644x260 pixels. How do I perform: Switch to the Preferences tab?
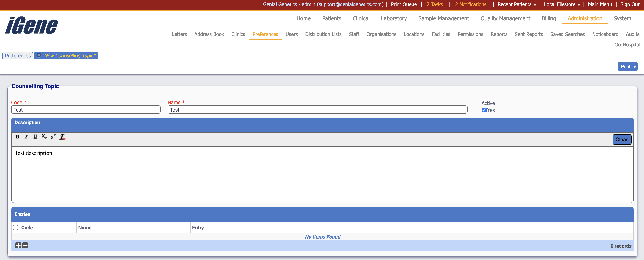18,56
